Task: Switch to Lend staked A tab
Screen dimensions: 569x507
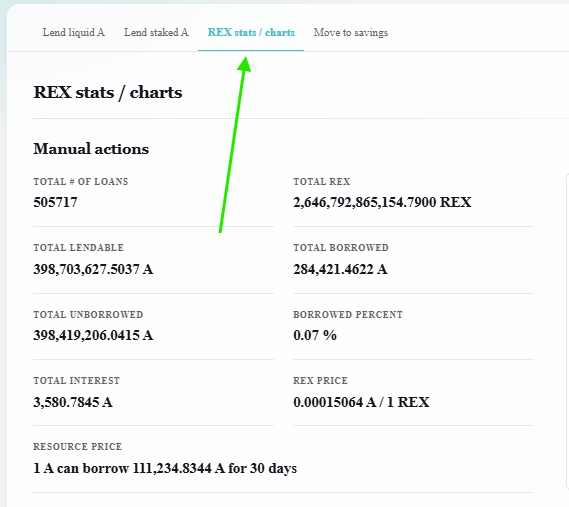Action: 156,33
